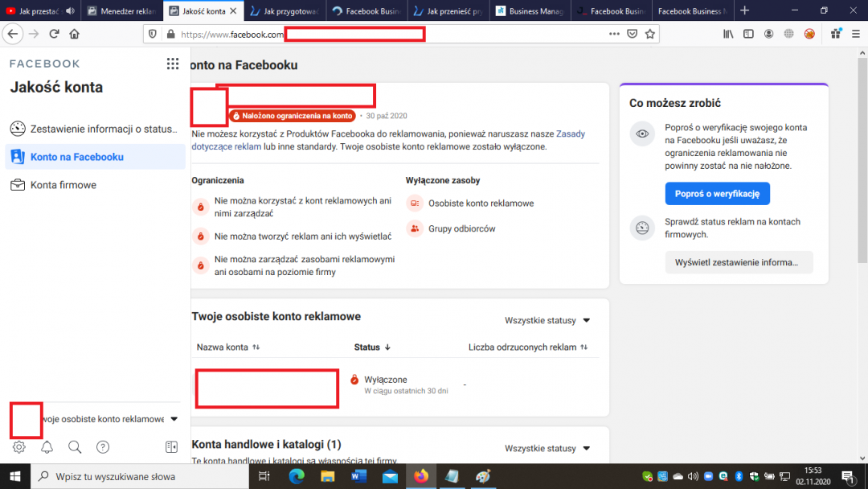Click the Poproś o weryfikację button
This screenshot has width=868, height=489.
click(x=717, y=194)
